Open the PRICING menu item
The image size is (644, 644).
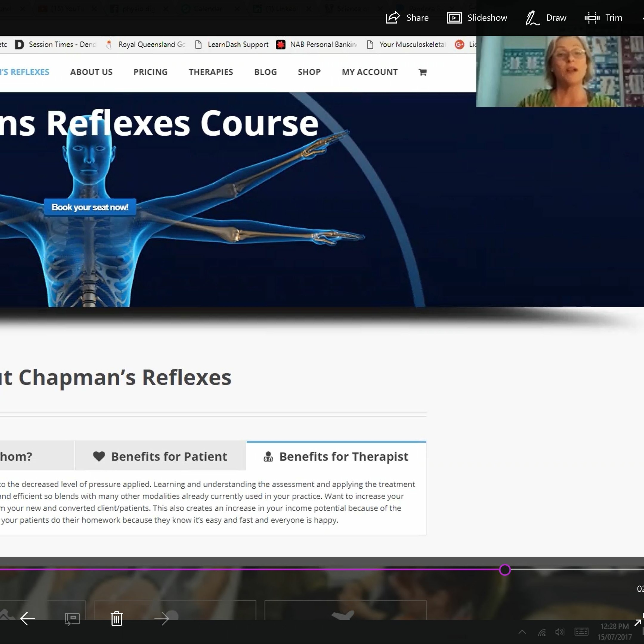150,72
